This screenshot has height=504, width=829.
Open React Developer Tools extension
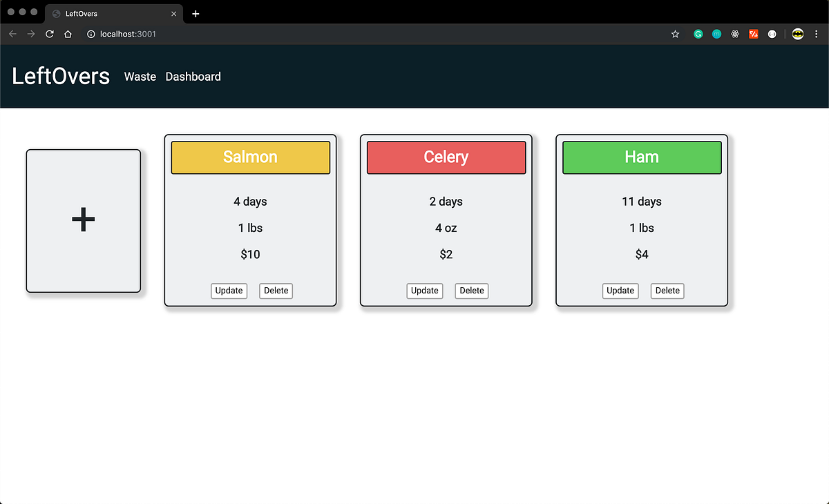[734, 33]
